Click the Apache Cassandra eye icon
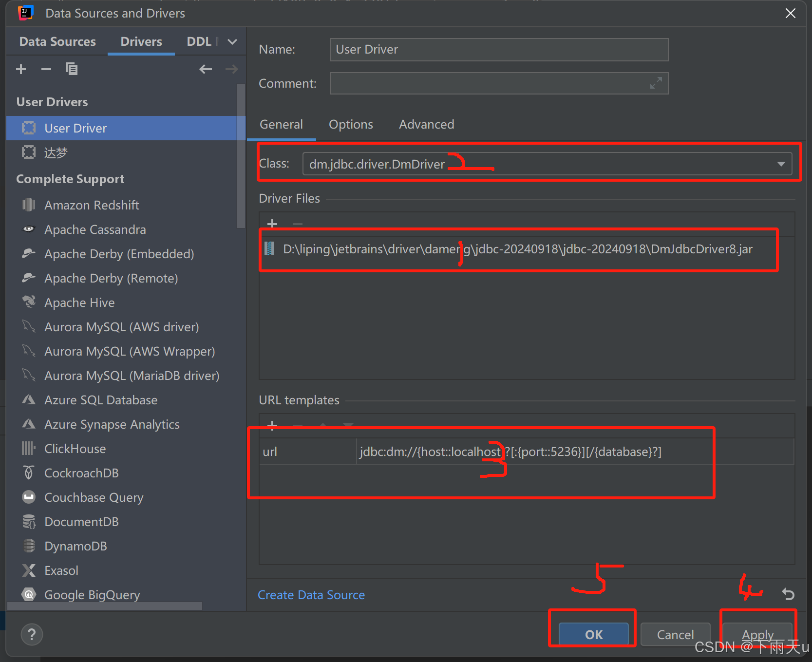Viewport: 812px width, 662px height. [x=29, y=229]
